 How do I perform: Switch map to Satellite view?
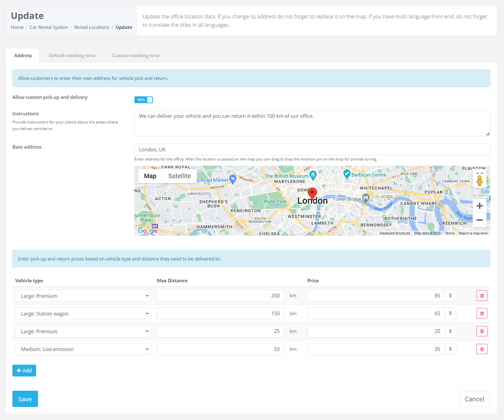(x=179, y=176)
